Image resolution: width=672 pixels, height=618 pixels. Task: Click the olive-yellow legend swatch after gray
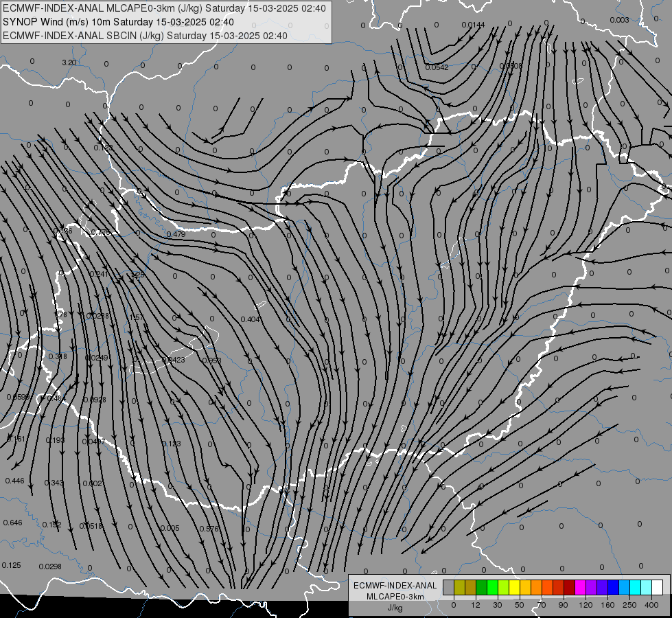point(459,587)
